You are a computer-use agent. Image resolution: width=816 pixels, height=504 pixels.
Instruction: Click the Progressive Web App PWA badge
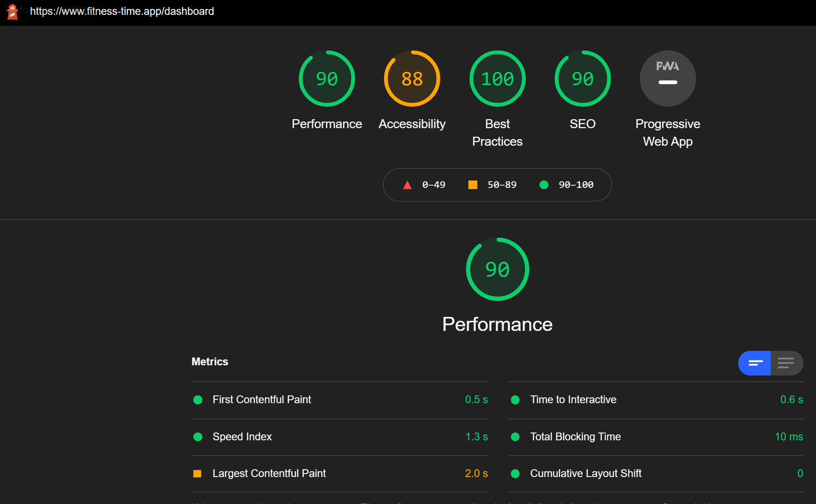pos(668,79)
